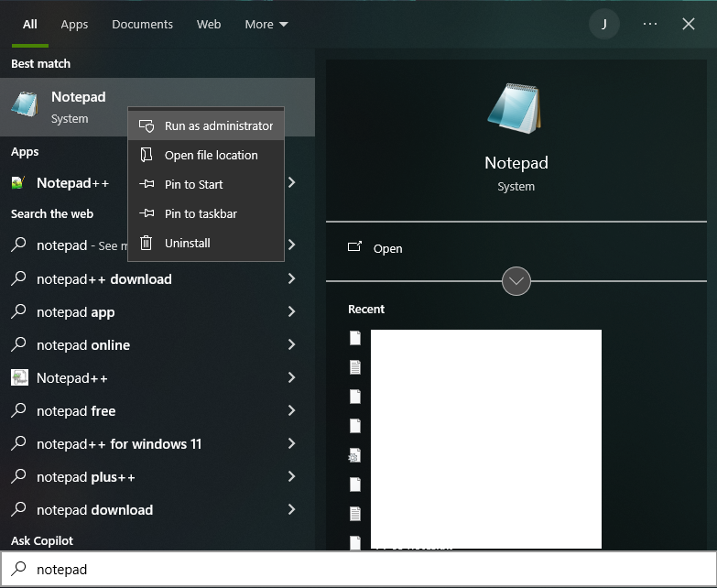
Task: Switch to the Web tab
Action: click(209, 24)
